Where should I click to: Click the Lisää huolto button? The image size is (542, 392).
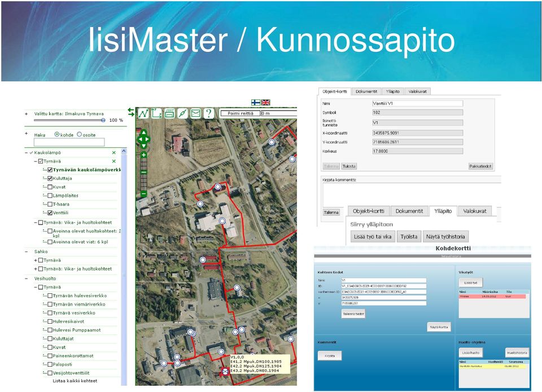click(471, 353)
